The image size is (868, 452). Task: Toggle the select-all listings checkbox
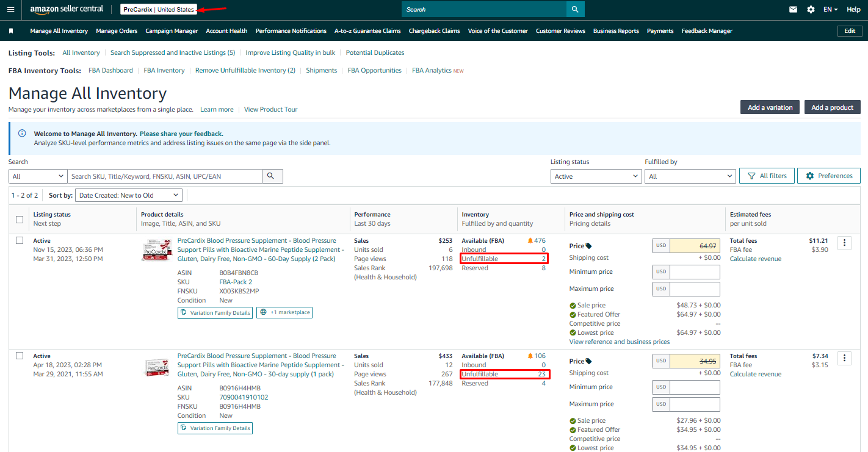coord(20,220)
